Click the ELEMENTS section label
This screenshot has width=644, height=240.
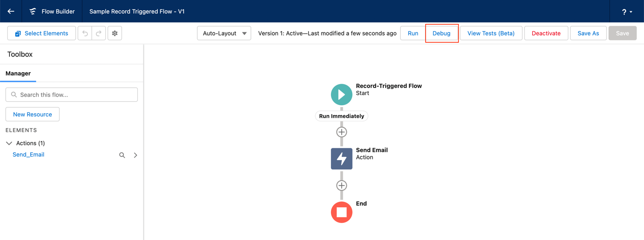21,130
